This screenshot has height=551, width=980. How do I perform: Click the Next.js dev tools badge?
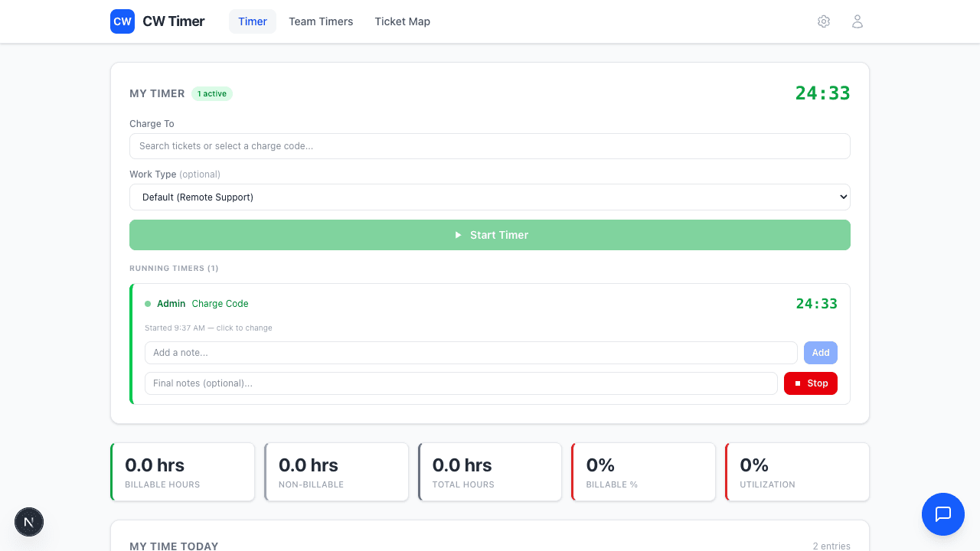(x=29, y=523)
